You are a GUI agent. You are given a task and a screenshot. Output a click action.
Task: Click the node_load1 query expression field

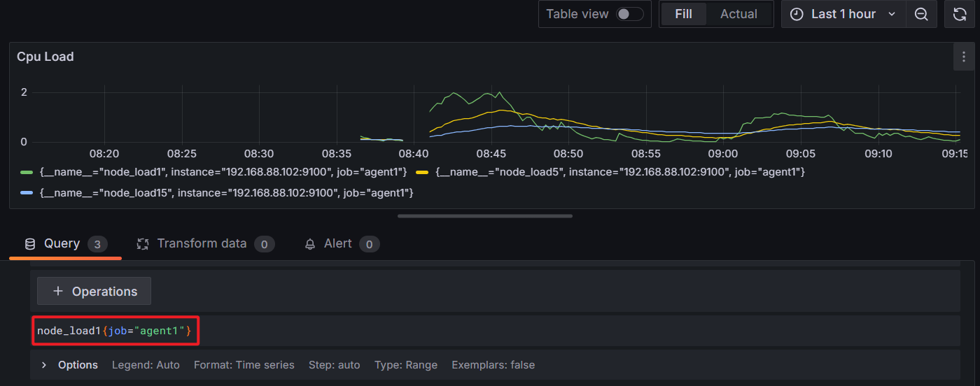click(495, 331)
